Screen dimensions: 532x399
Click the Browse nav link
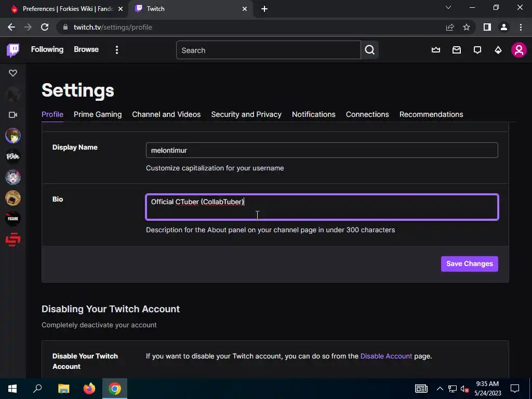pyautogui.click(x=86, y=49)
